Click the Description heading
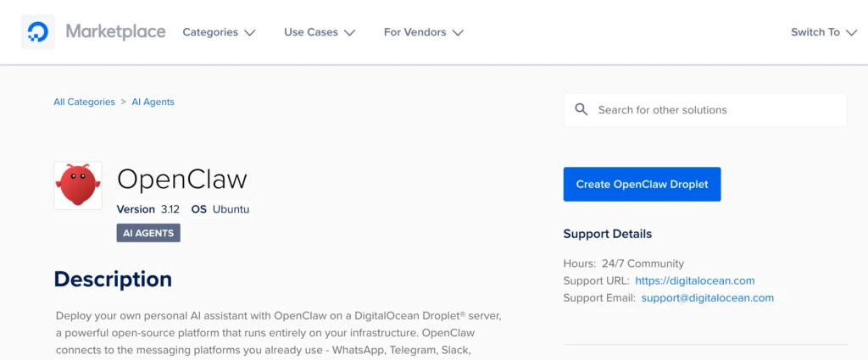Viewport: 868px width, 360px height. tap(113, 280)
